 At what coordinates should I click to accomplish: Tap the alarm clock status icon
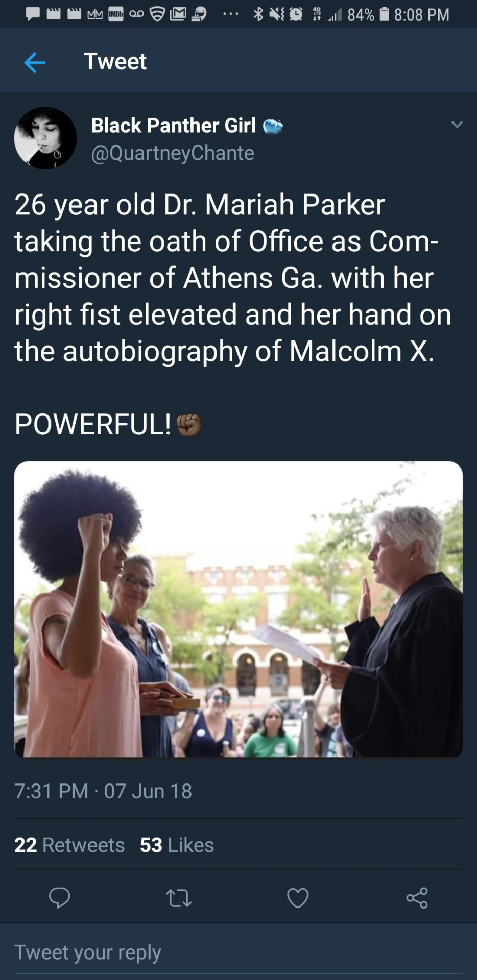point(296,14)
